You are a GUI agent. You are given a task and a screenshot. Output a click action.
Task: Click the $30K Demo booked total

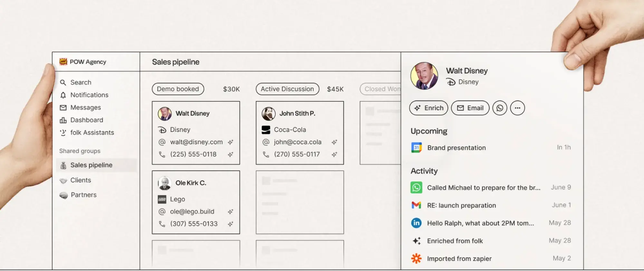point(231,89)
